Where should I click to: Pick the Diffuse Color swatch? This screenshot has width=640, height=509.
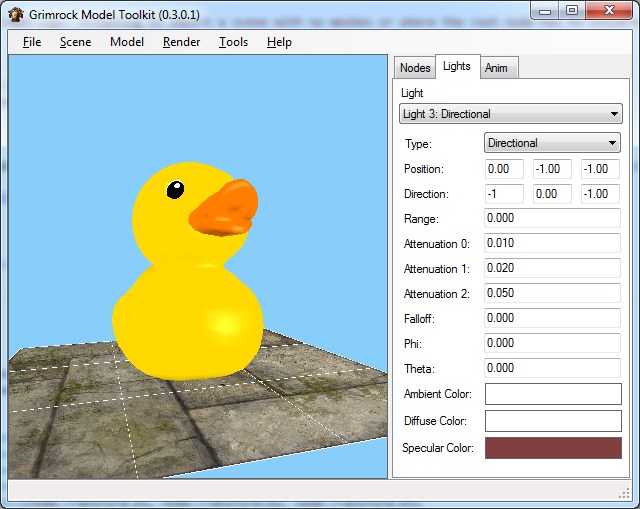click(x=553, y=421)
